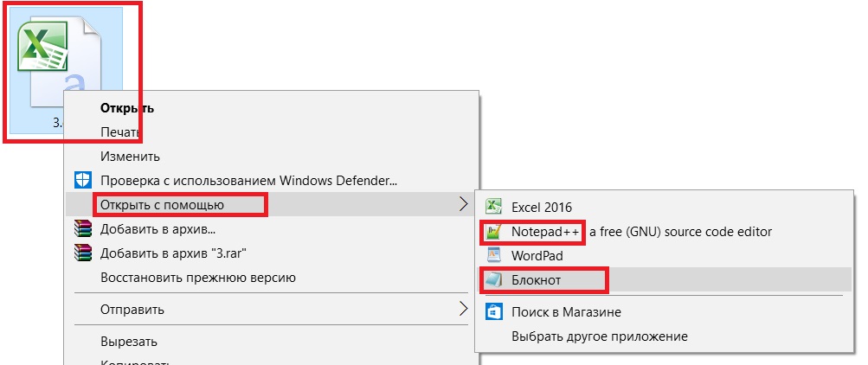Viewport: 868px width, 365px height.
Task: Run 'Проверка с использованием Windows Defender...'
Action: click(x=248, y=181)
